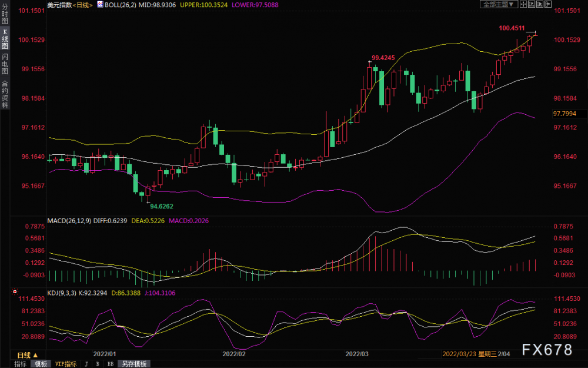588x368 pixels.
Task: Click the 95.1667 right price axis label
Action: tap(565, 186)
